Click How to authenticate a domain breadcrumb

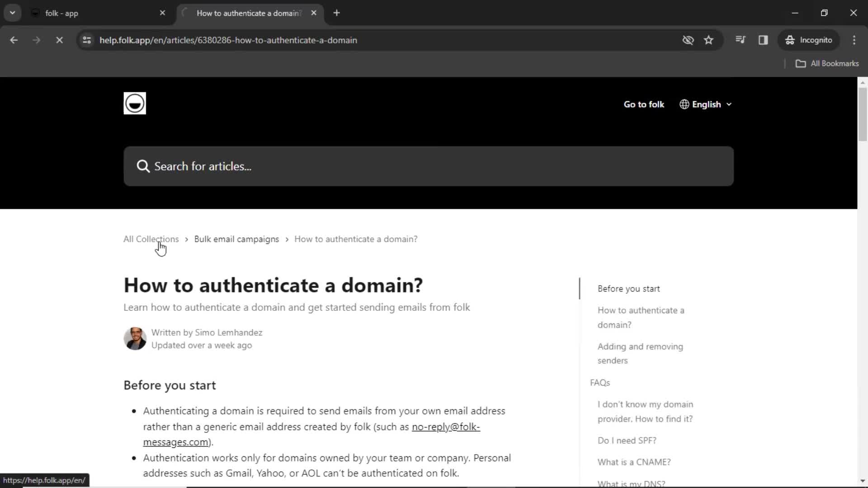356,239
